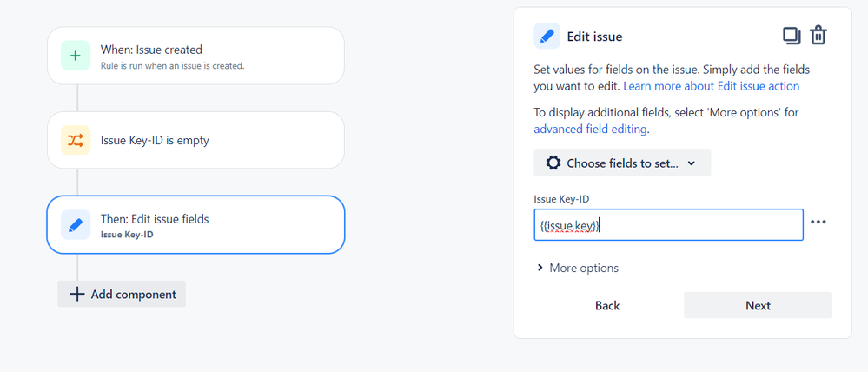Open Learn more about Edit issue action

(x=712, y=86)
